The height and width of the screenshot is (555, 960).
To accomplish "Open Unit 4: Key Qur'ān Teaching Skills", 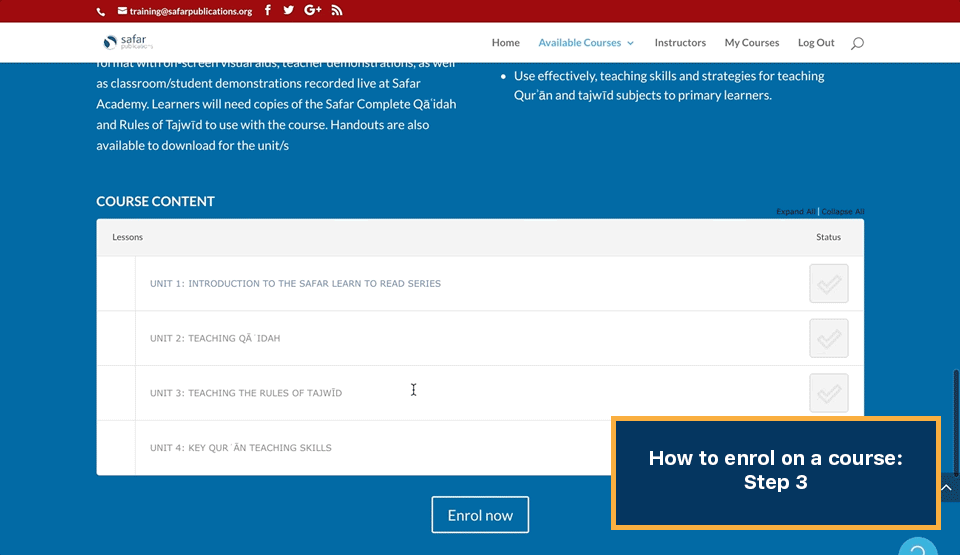I will point(241,448).
